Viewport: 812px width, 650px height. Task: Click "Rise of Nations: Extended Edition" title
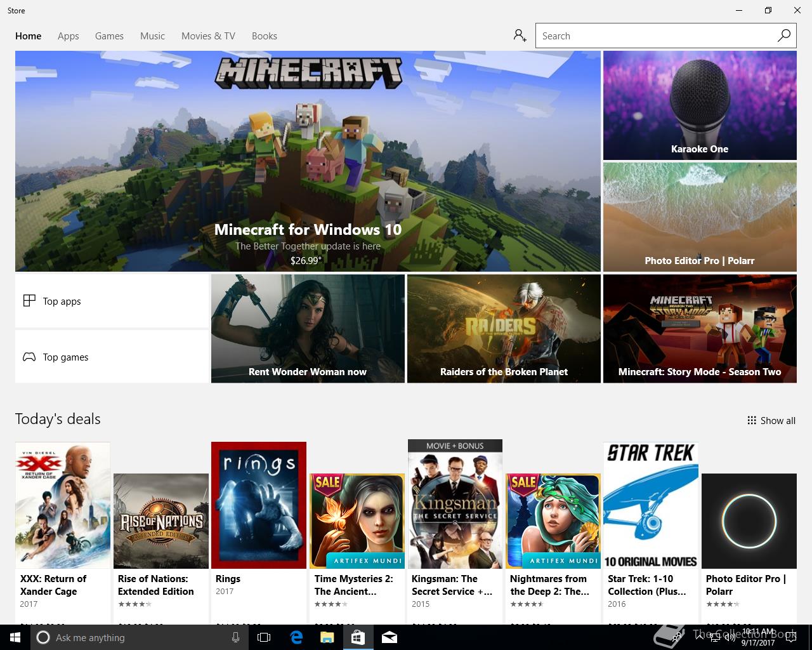point(156,585)
